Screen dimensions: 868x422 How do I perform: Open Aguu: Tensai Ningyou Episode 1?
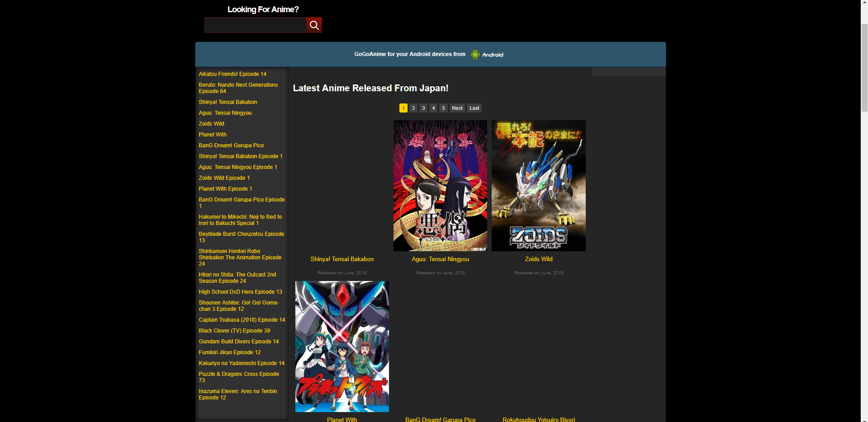tap(238, 167)
